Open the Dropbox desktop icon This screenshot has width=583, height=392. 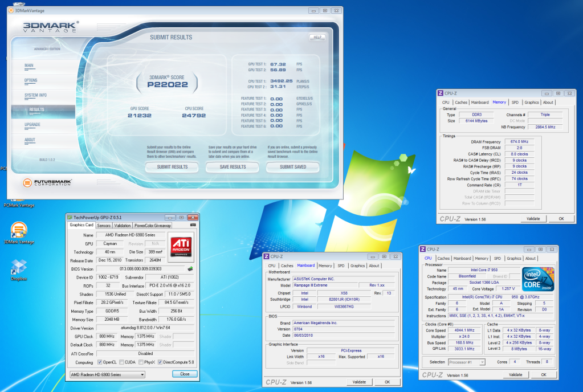click(19, 269)
